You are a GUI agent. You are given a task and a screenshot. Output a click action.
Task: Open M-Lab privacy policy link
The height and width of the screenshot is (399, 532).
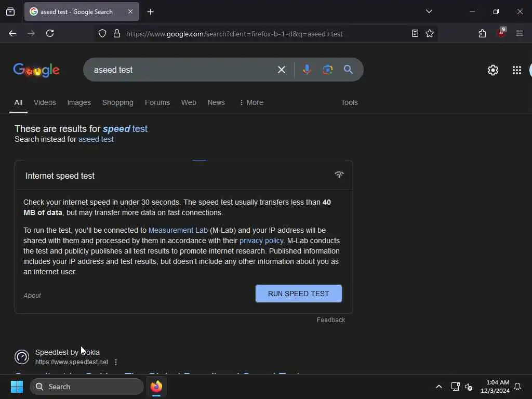(261, 241)
